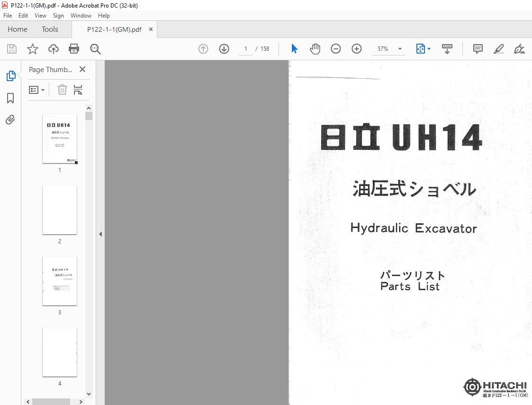Open the Bookmarks panel icon
The image size is (532, 405).
(10, 98)
